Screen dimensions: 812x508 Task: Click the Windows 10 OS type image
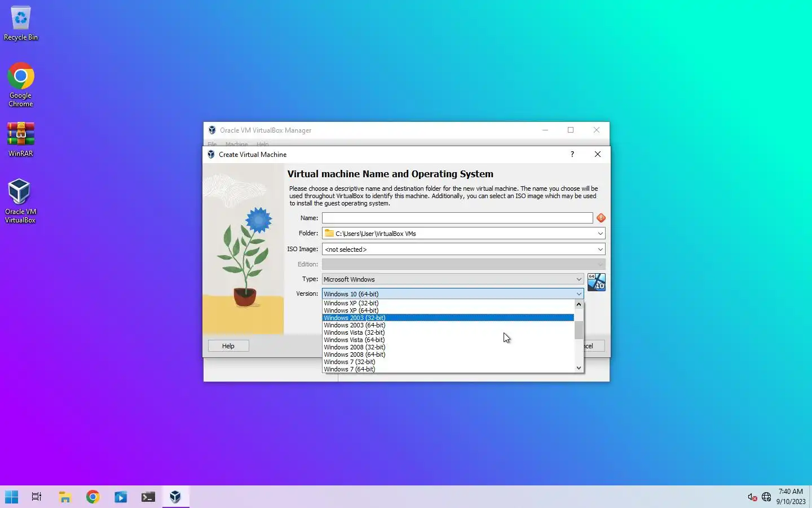point(596,282)
